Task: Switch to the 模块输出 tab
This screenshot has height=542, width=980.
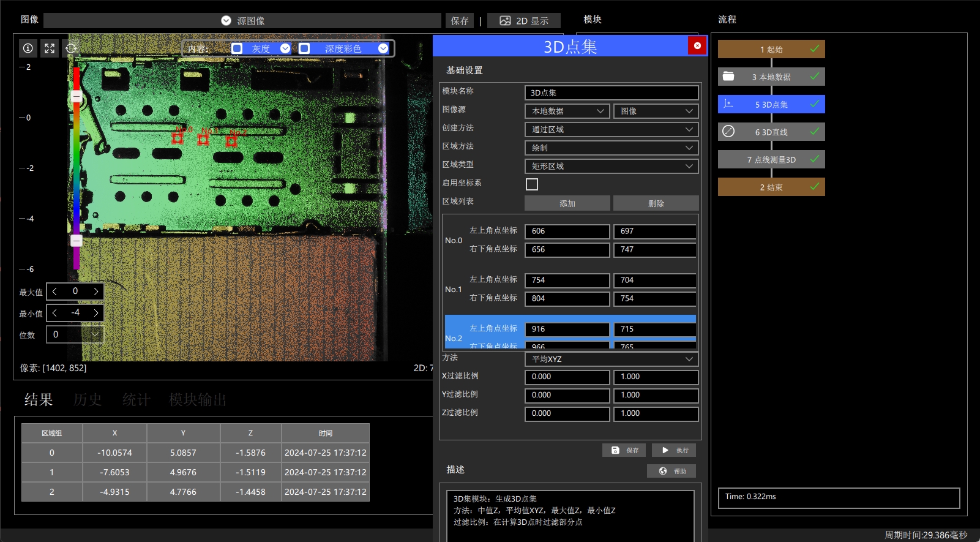Action: (198, 400)
